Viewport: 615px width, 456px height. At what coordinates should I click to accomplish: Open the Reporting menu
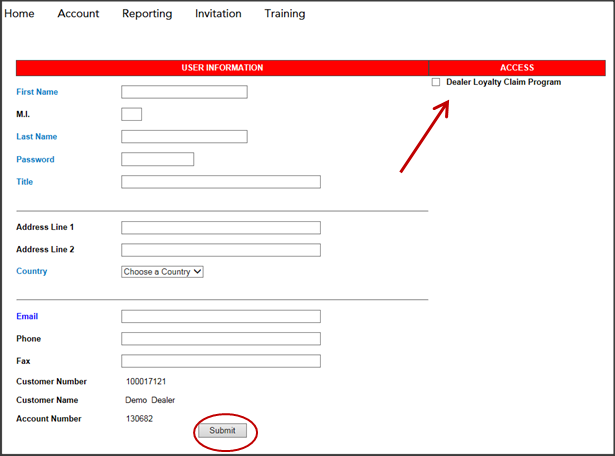pyautogui.click(x=147, y=14)
